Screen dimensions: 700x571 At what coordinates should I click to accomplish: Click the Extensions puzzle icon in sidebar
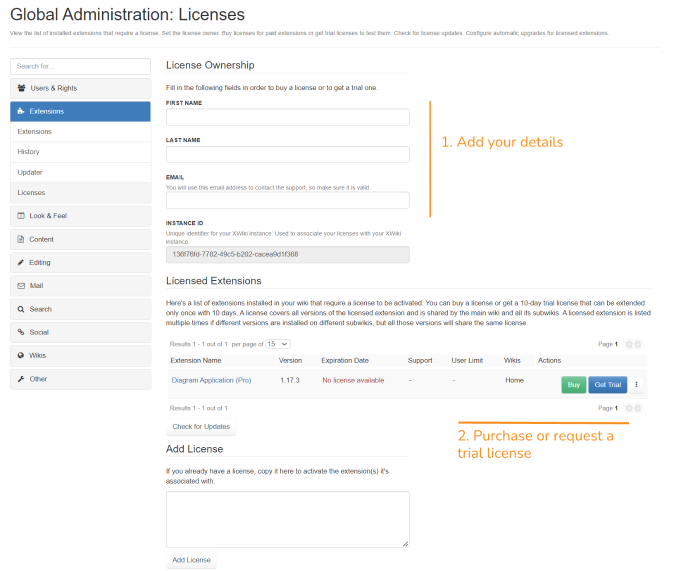coord(21,111)
